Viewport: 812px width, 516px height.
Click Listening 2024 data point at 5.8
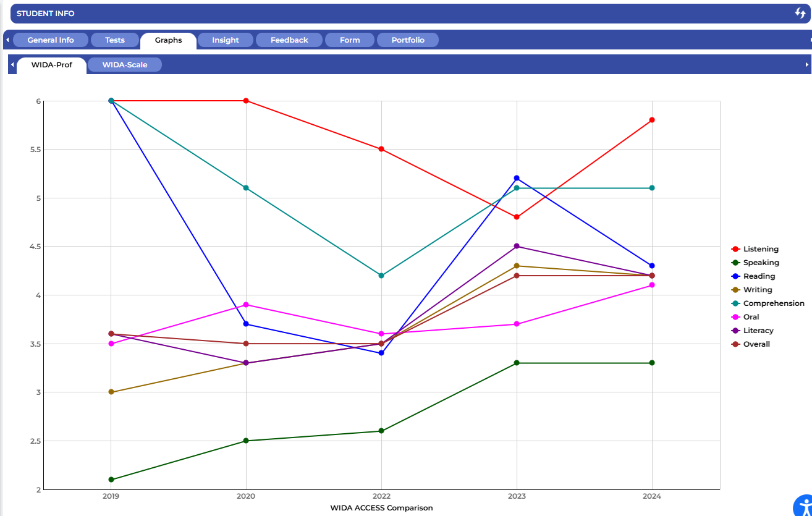point(652,120)
